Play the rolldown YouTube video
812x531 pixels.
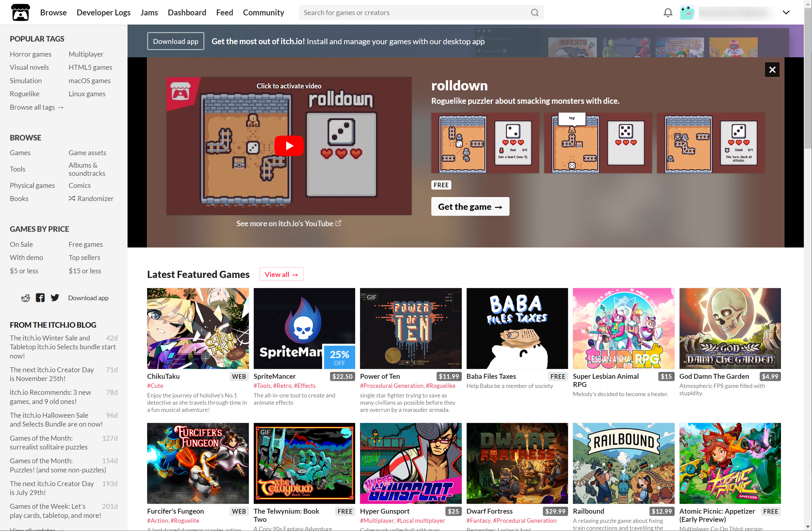coord(289,146)
